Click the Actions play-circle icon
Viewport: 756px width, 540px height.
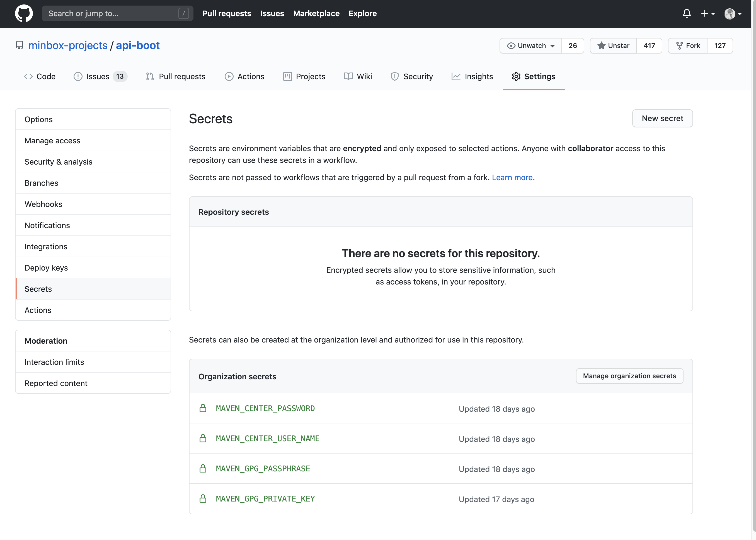coord(229,76)
